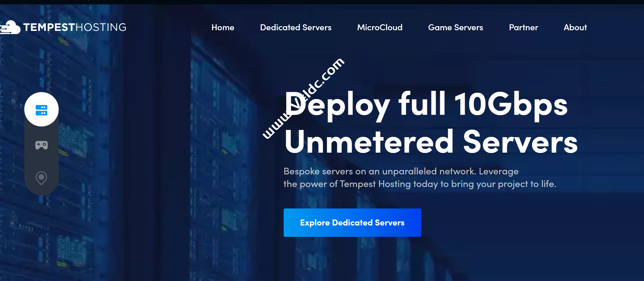The width and height of the screenshot is (644, 281).
Task: Click the 'Unmetered Servers' headline line
Action: pos(431,142)
